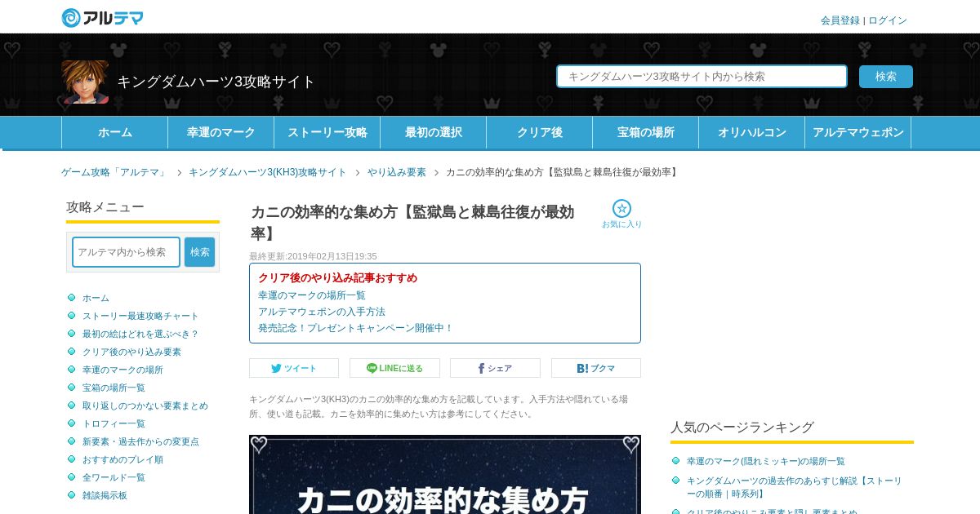Share on Facebook with シェア button
This screenshot has height=514, width=980.
495,368
